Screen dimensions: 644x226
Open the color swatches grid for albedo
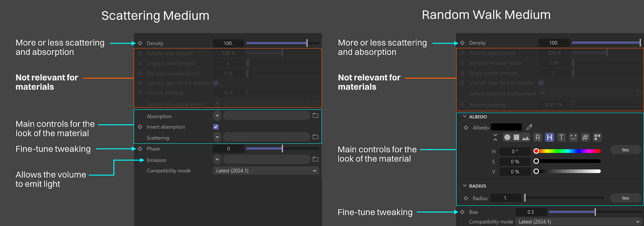click(x=597, y=138)
